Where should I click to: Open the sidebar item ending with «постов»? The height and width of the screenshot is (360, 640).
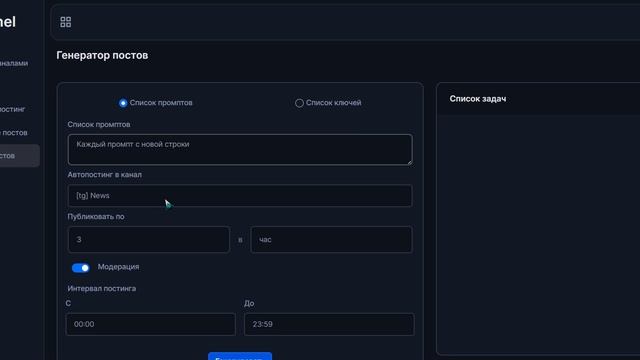tap(14, 133)
